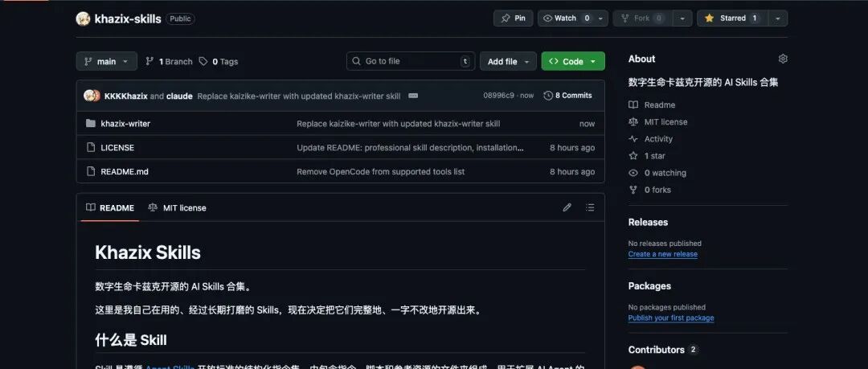
Task: Open claude co-author link in commit bar
Action: click(x=179, y=96)
